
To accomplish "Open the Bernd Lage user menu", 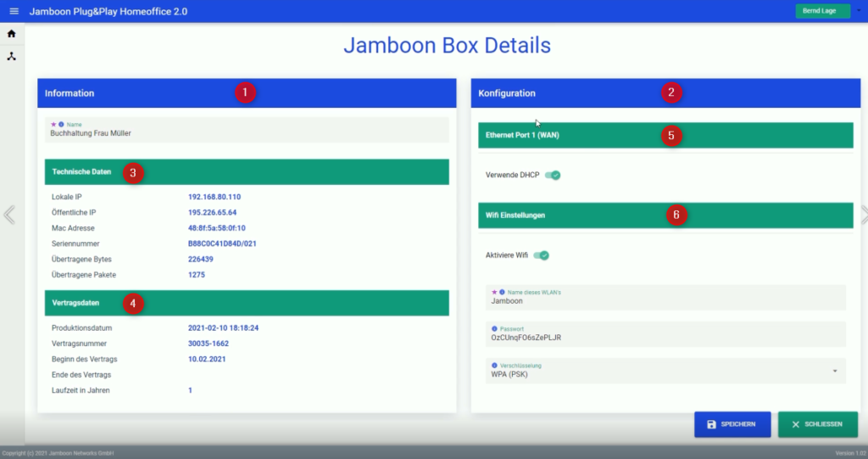I will pyautogui.click(x=822, y=11).
